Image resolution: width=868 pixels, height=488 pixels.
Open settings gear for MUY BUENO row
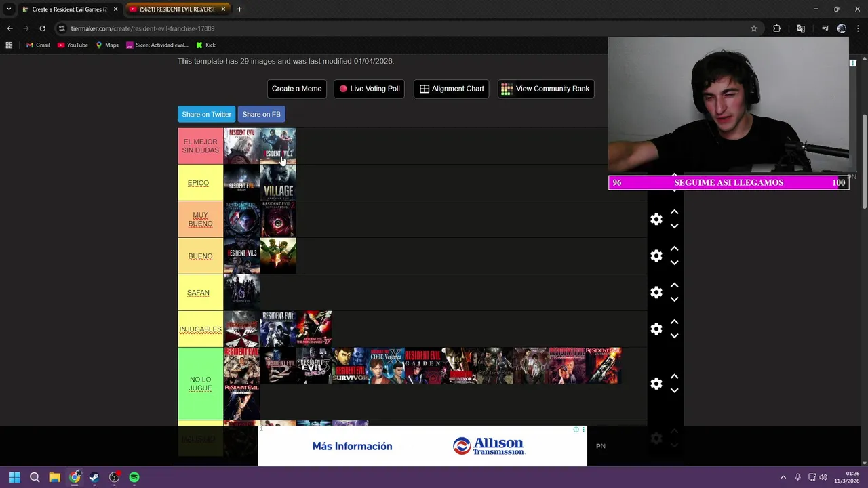point(656,219)
